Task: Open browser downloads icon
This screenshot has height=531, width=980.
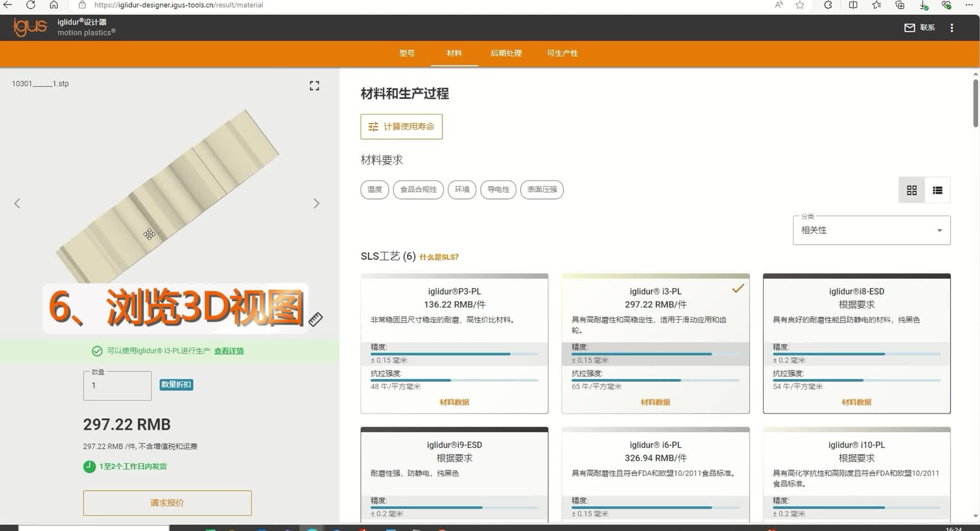Action: (x=923, y=5)
